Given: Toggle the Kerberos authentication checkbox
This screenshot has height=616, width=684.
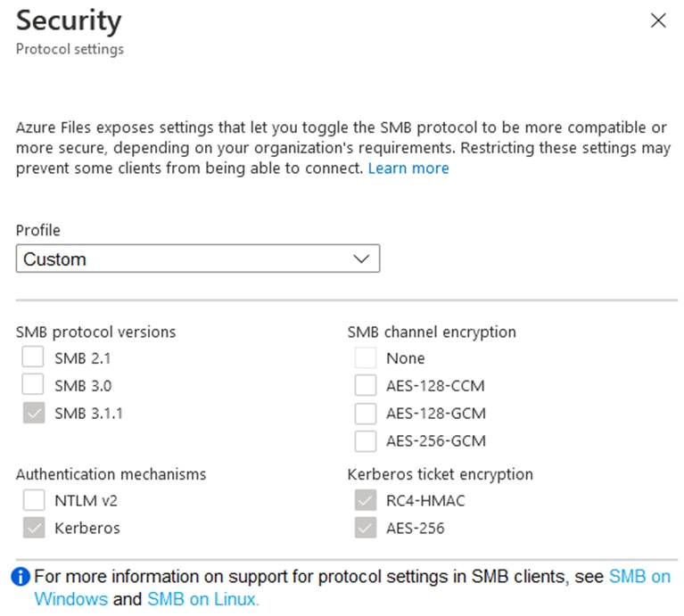Looking at the screenshot, I should pyautogui.click(x=34, y=528).
